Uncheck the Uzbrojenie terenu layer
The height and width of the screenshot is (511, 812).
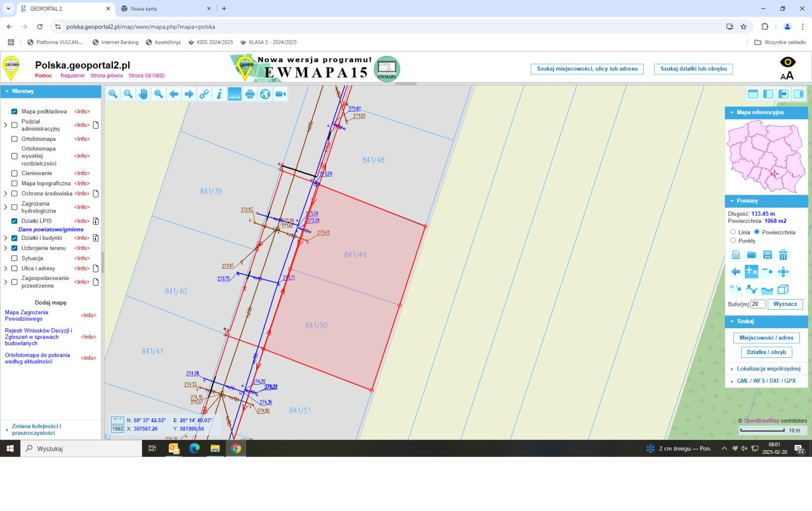tap(15, 248)
